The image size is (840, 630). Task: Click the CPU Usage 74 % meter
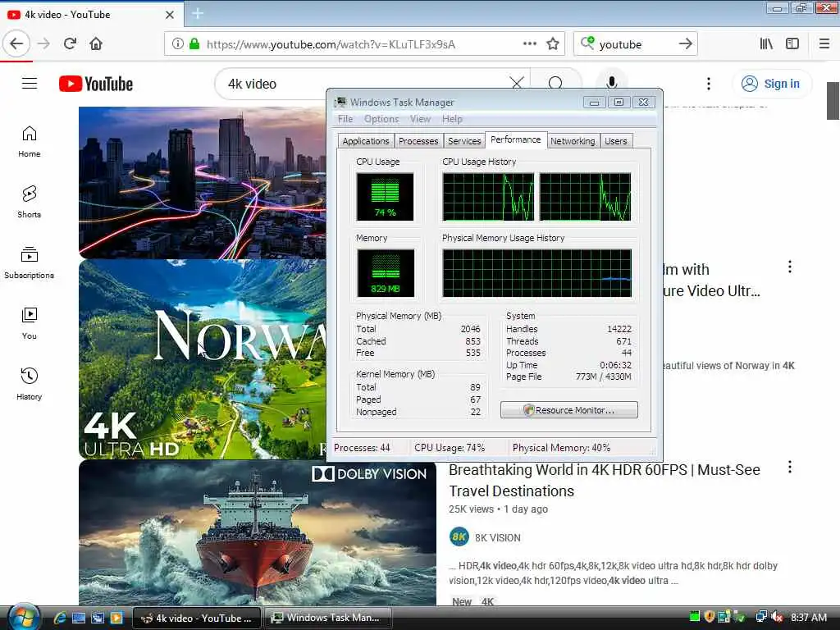pyautogui.click(x=386, y=197)
